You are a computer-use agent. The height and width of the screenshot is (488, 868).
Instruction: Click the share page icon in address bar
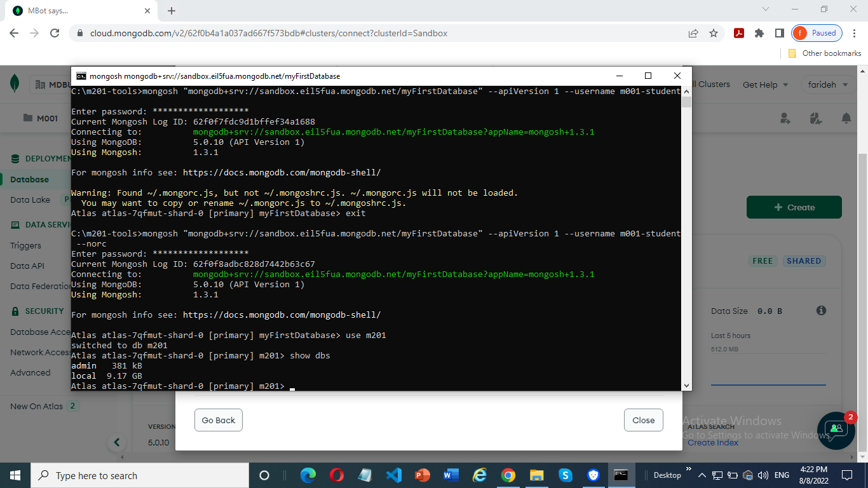693,33
